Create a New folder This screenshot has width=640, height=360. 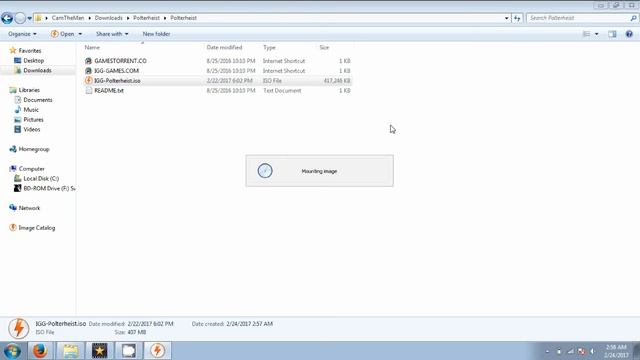coord(156,34)
